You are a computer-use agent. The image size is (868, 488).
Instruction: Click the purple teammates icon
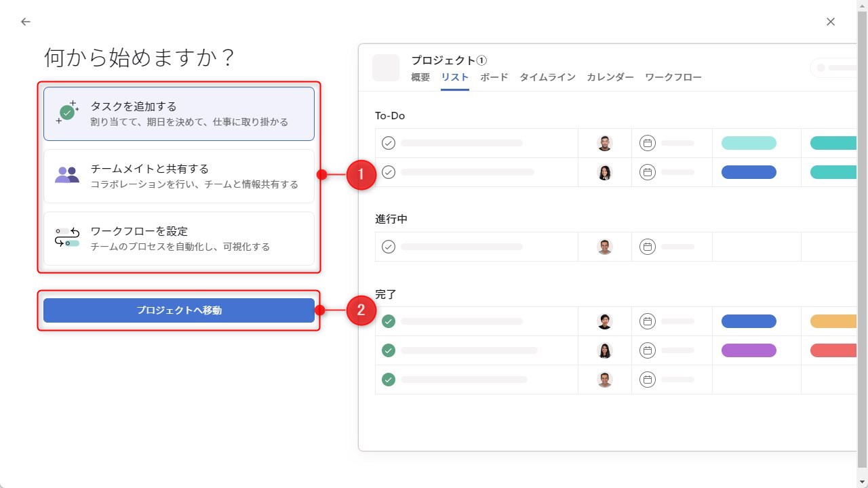pos(66,173)
